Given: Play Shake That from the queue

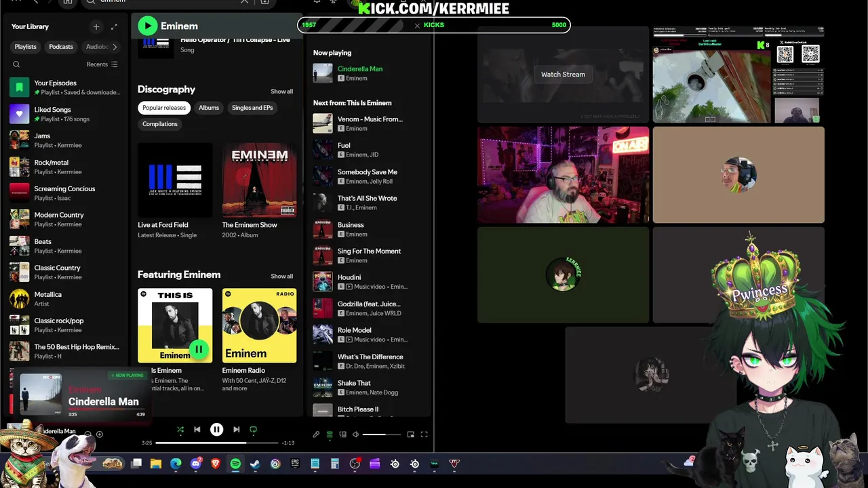Looking at the screenshot, I should pos(370,388).
